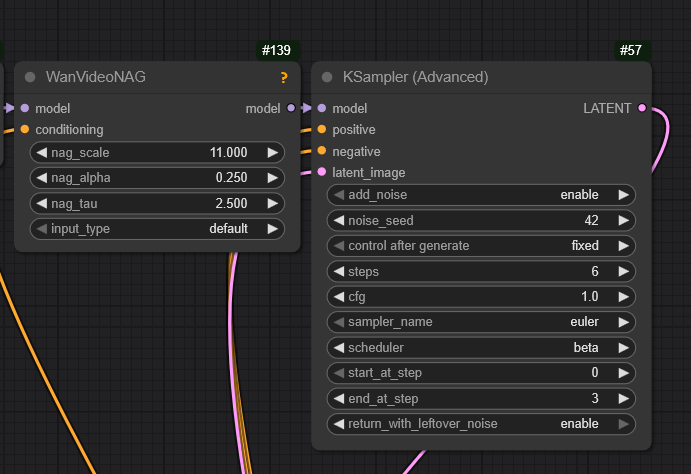Image resolution: width=691 pixels, height=474 pixels.
Task: Click the control after generate left arrow
Action: 339,245
